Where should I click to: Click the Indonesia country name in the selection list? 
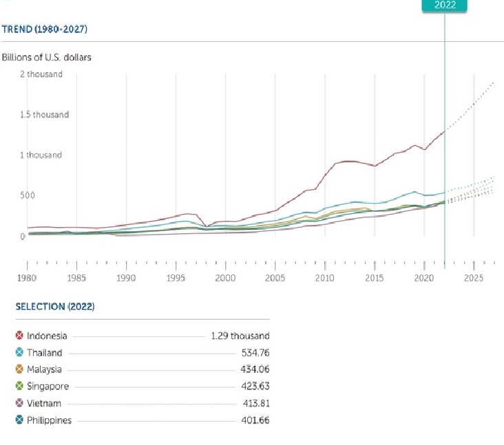click(x=47, y=336)
